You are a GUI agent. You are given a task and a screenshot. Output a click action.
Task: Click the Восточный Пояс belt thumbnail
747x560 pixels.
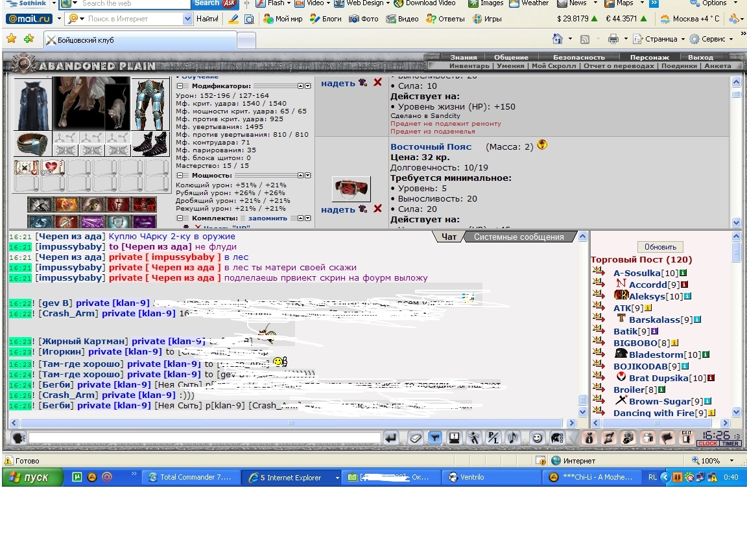coord(351,189)
